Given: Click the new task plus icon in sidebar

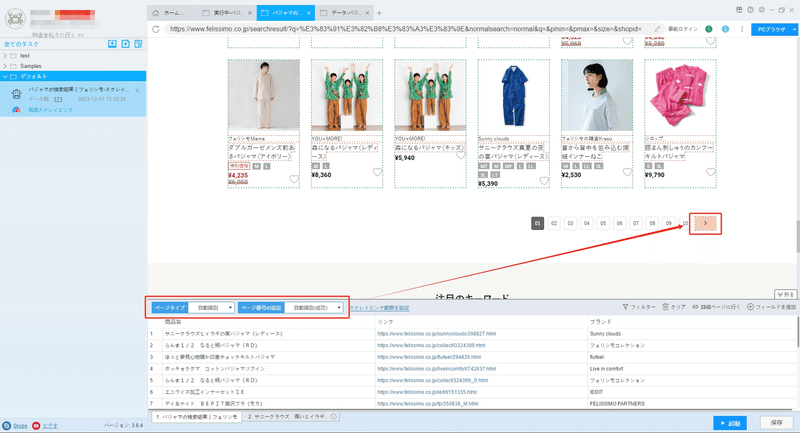Looking at the screenshot, I should point(126,44).
